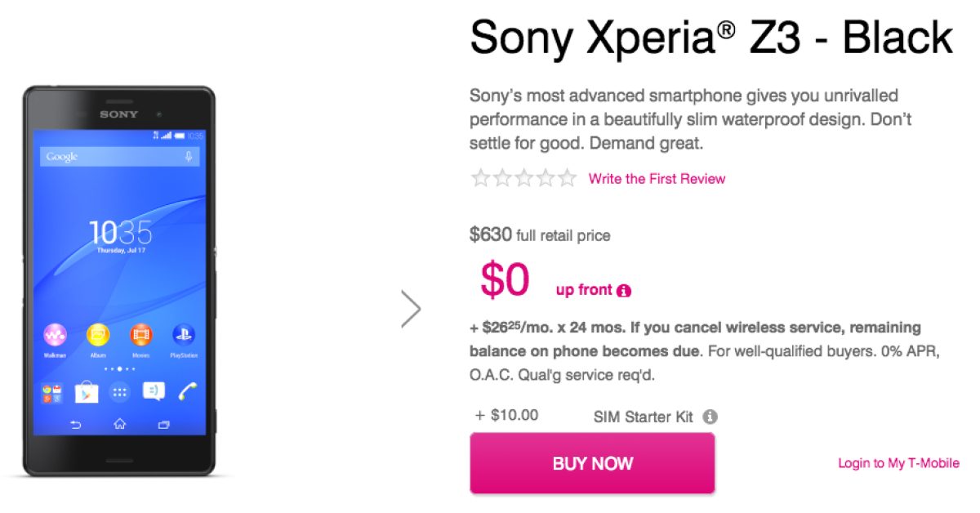Image resolution: width=980 pixels, height=513 pixels.
Task: Click the Android back navigation icon
Action: [76, 425]
